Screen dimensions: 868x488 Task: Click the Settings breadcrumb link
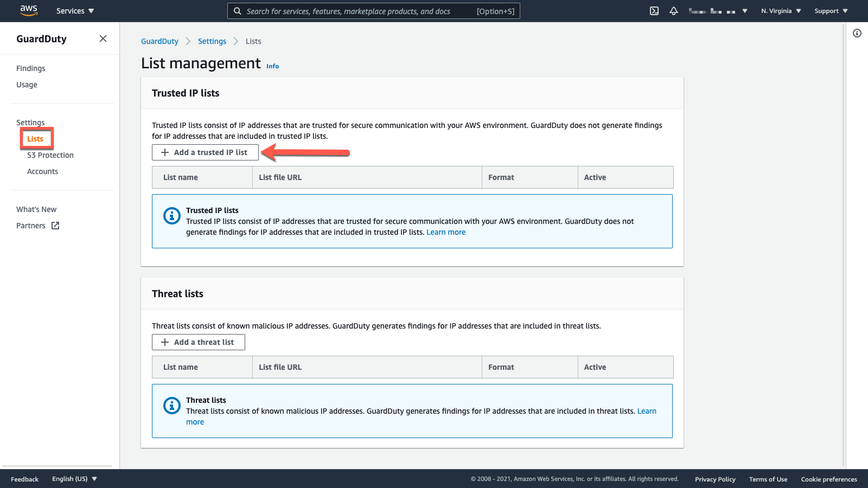pos(212,41)
